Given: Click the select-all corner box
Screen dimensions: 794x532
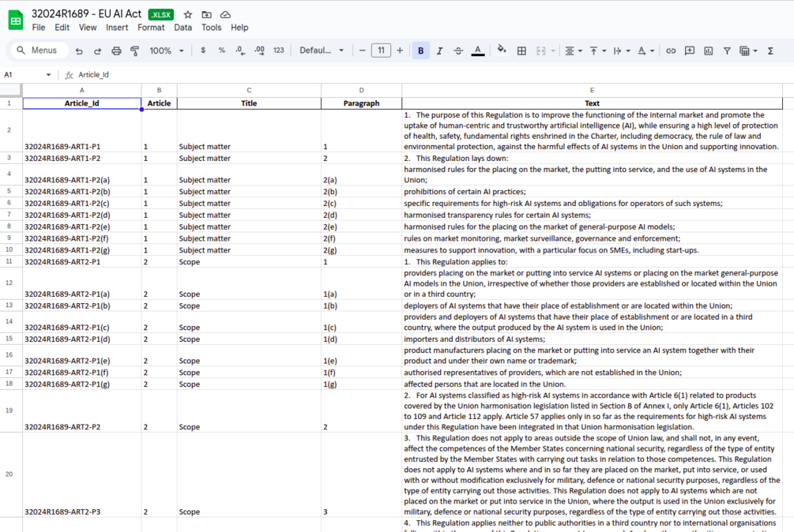Looking at the screenshot, I should click(x=10, y=90).
